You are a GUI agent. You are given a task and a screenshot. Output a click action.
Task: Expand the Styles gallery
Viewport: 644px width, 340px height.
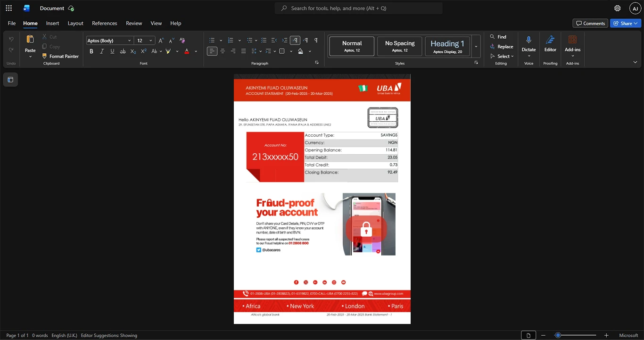[x=476, y=47]
